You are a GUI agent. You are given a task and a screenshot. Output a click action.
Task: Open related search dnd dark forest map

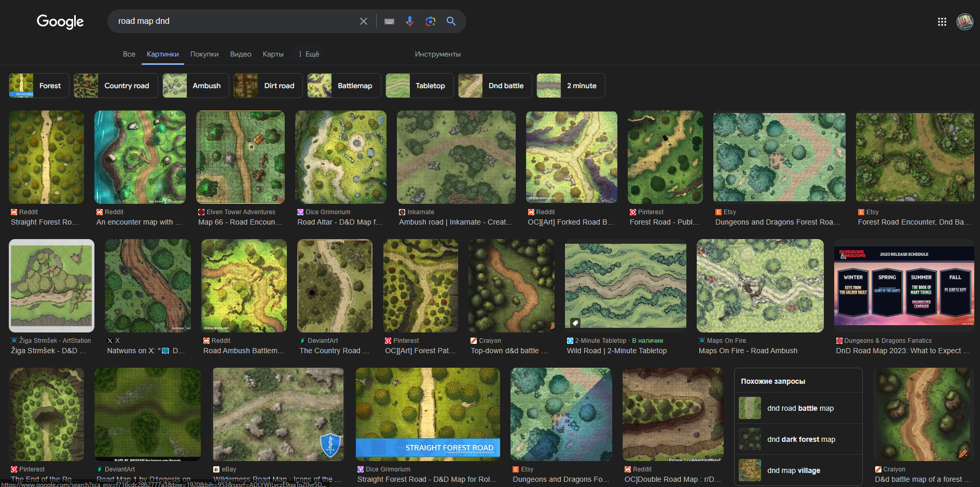click(800, 439)
